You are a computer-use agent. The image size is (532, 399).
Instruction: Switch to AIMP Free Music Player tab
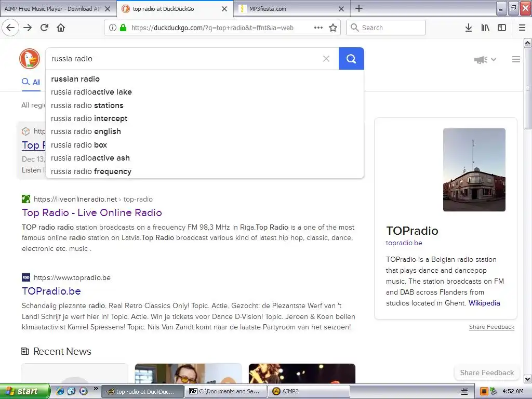click(52, 9)
